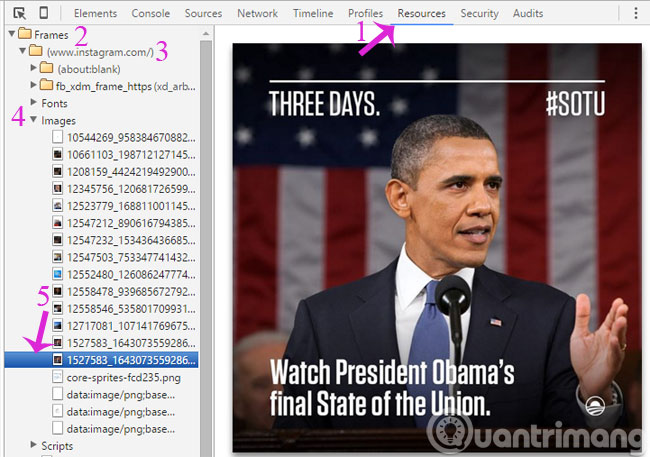Screen dimensions: 650x457
Task: Select image 12547212_890616794385...
Action: tap(131, 223)
